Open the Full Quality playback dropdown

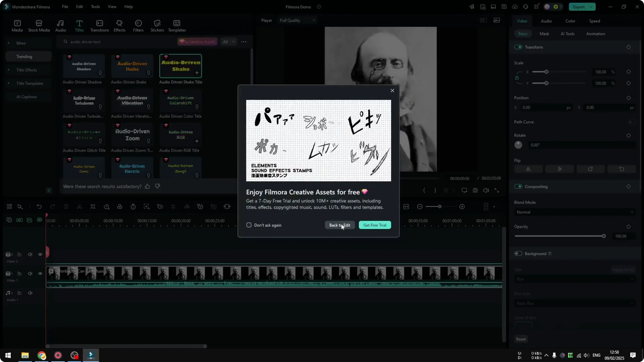297,20
